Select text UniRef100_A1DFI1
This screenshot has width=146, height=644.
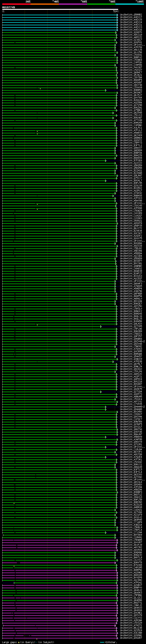pos(131,376)
